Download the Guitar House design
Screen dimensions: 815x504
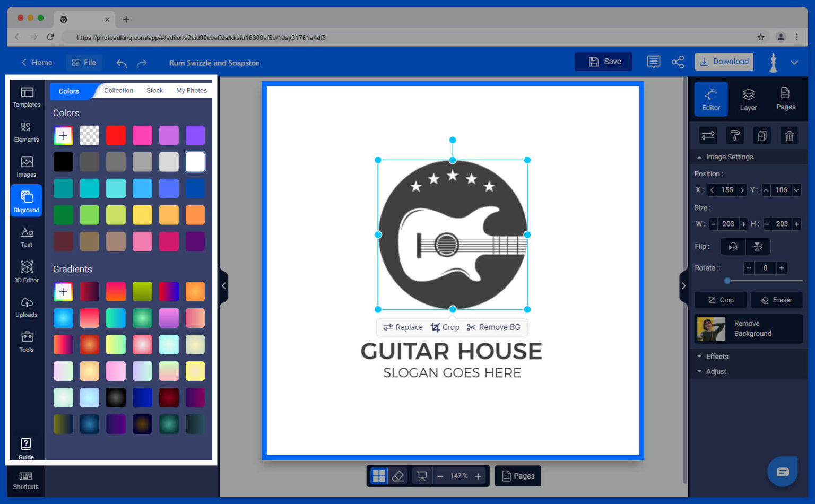point(724,61)
